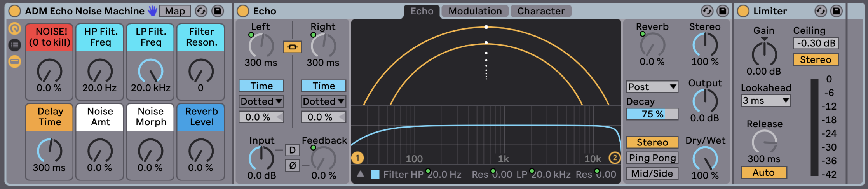This screenshot has height=189, width=868.
Task: Save Echo preset with disk icon
Action: click(x=723, y=11)
